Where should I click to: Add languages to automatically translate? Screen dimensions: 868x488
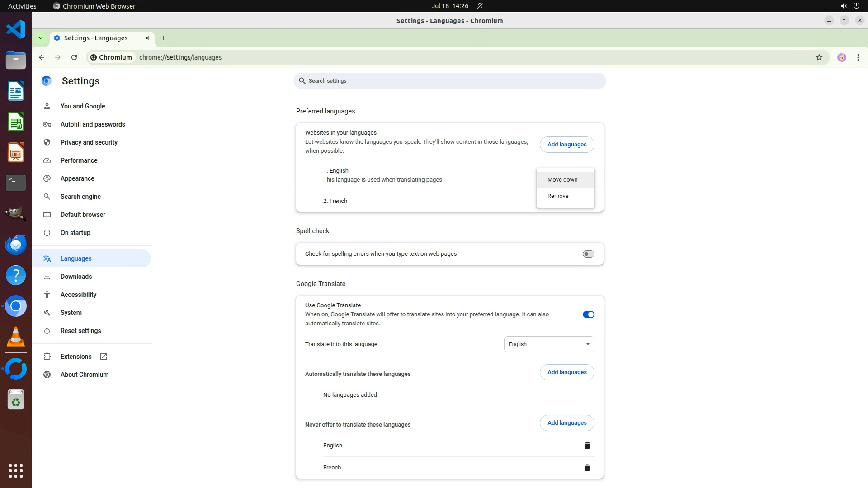566,372
